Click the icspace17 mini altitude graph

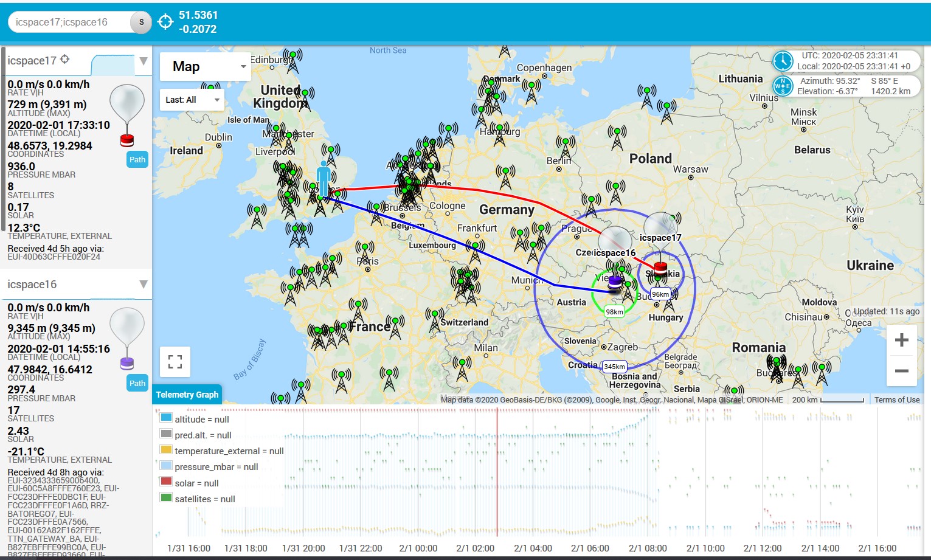tap(113, 64)
